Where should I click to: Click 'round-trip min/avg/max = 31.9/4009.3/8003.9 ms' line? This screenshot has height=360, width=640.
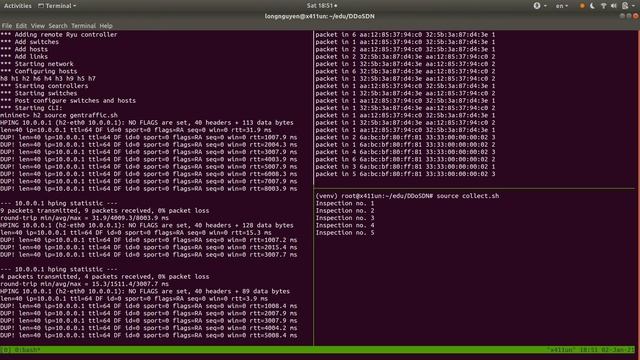tap(84, 218)
